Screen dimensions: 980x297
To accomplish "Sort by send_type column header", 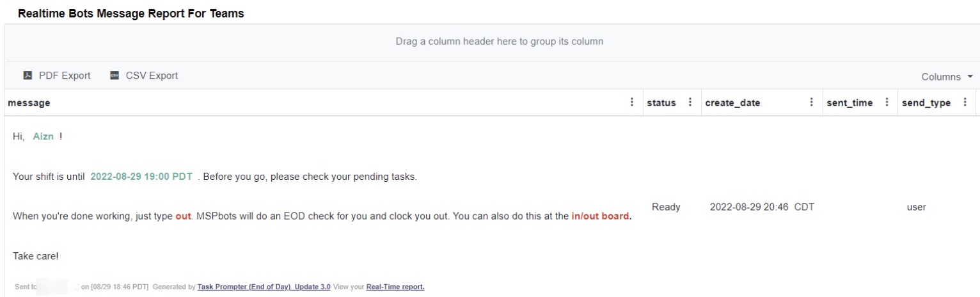I will [x=926, y=103].
